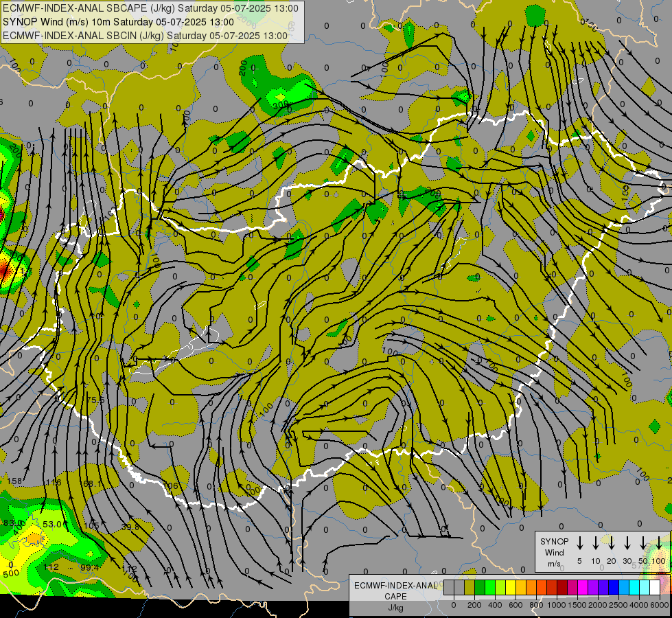Click the wind arrow labeled 30 m/s
Screen dimensions: 672x618
pyautogui.click(x=627, y=543)
